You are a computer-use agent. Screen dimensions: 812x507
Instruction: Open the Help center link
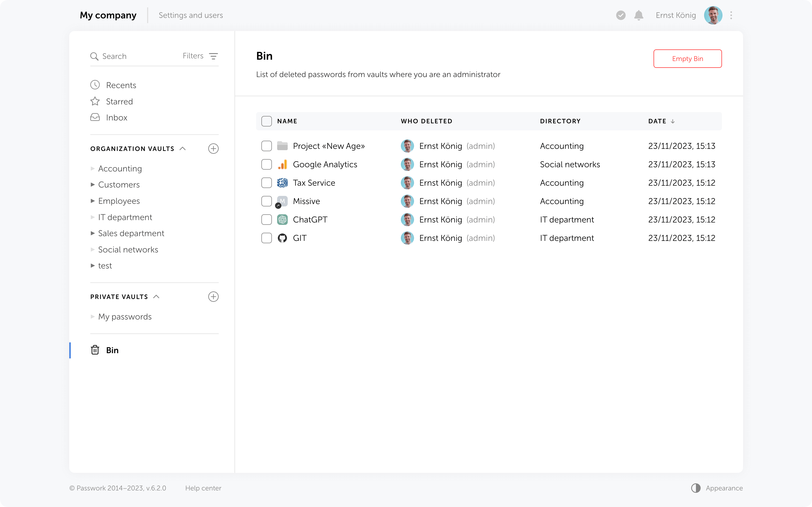coord(203,488)
